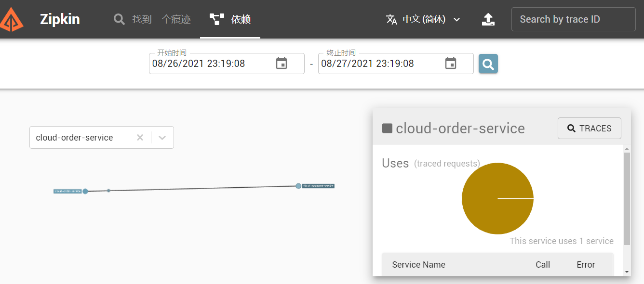Click the Error column header

tap(586, 265)
